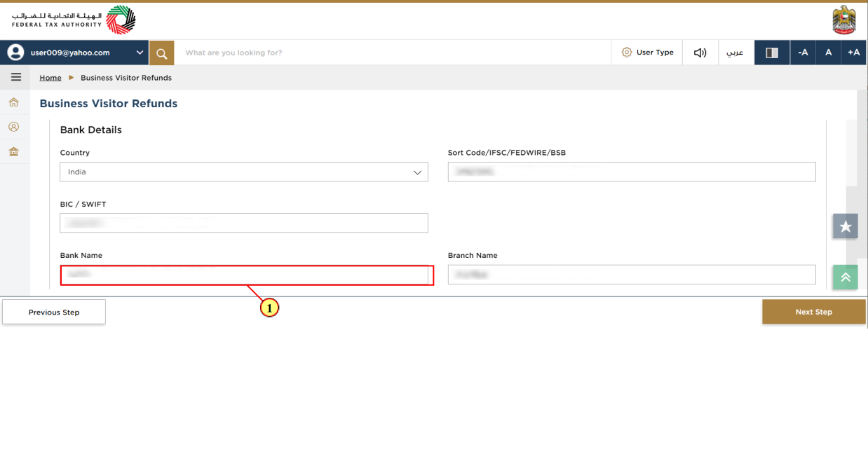Image resolution: width=868 pixels, height=454 pixels.
Task: Reset font size with A button
Action: pyautogui.click(x=828, y=53)
